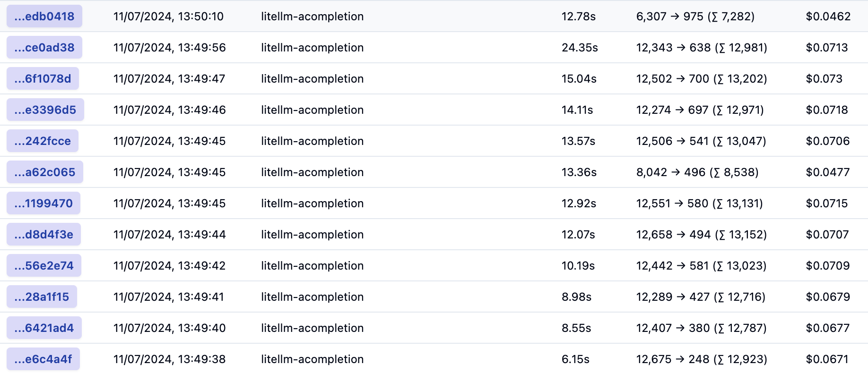Click the 8,042 → 496 token usage cell

coord(697,172)
